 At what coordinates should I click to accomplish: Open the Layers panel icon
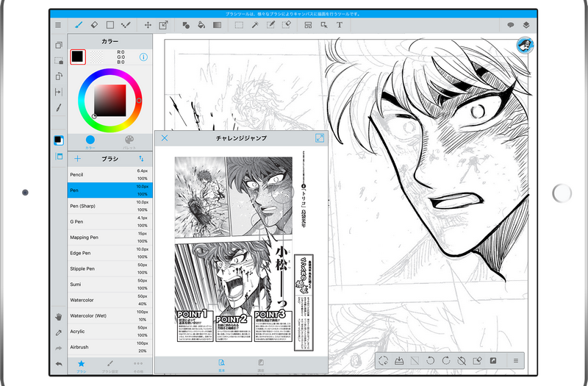coord(526,25)
